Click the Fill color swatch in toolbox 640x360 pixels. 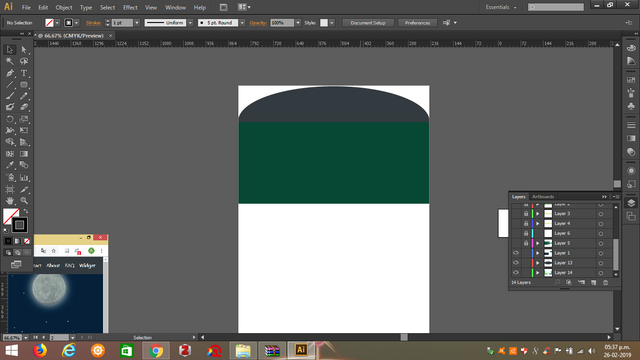[9, 215]
